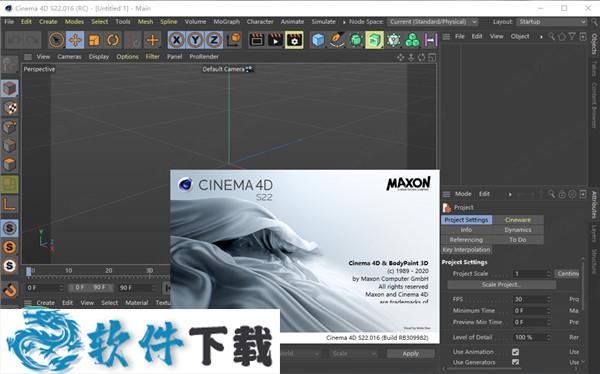The image size is (600, 374).
Task: Toggle Y-axis lock
Action: click(195, 40)
